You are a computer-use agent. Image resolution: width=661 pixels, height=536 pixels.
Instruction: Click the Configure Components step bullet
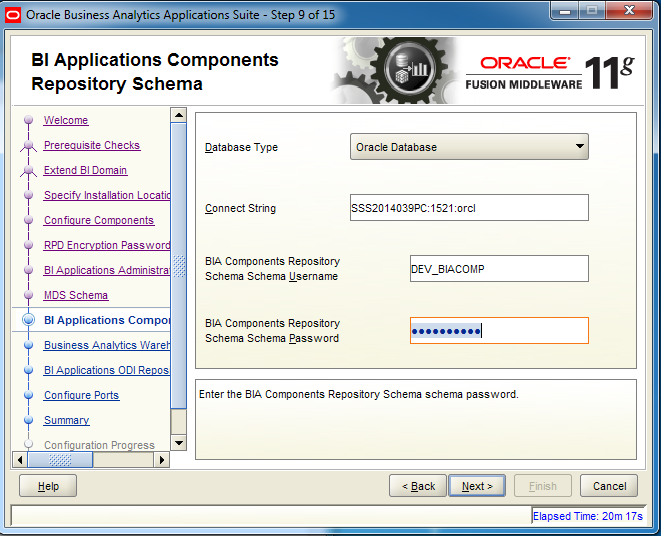[x=28, y=220]
